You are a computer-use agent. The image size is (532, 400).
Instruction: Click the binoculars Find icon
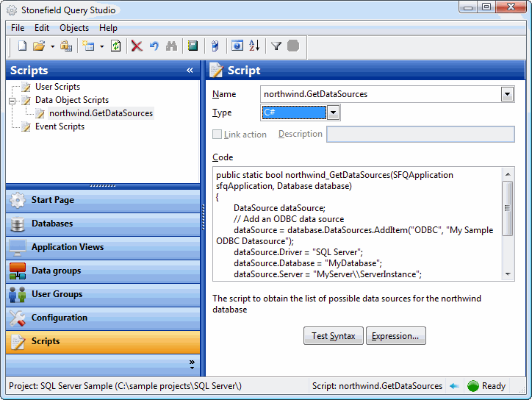click(171, 46)
